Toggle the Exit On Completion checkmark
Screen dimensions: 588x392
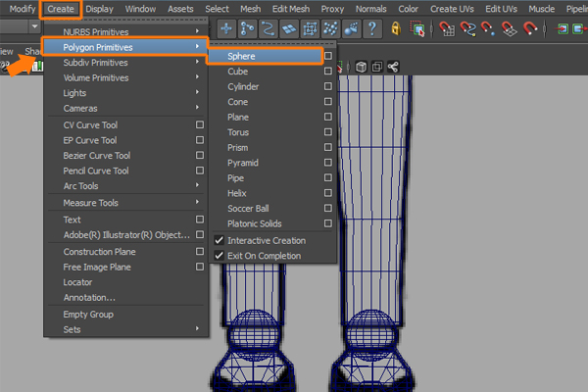click(x=220, y=256)
